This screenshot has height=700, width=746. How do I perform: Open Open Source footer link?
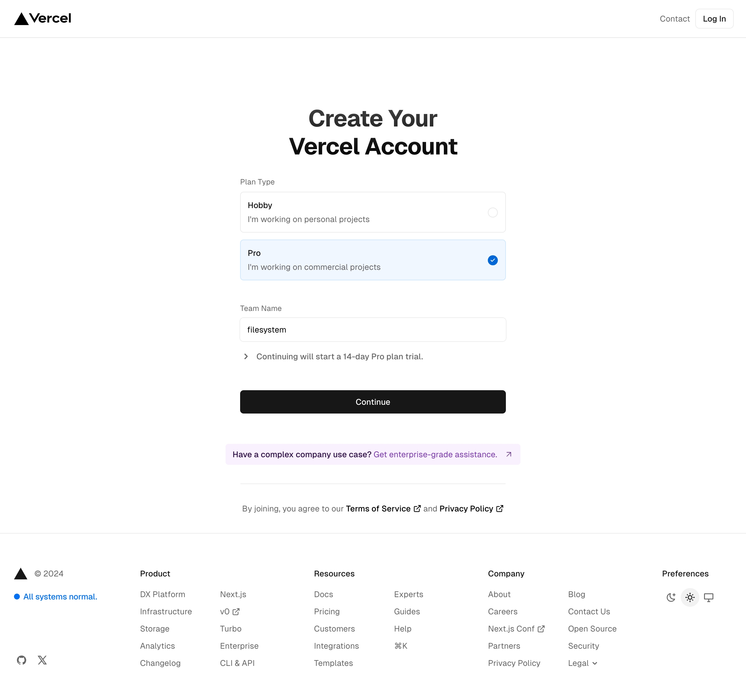click(x=592, y=629)
